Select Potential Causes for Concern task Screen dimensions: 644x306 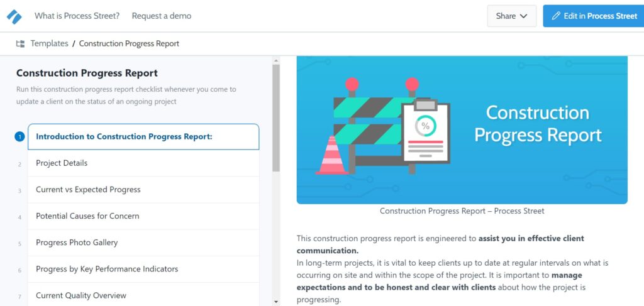pos(143,216)
